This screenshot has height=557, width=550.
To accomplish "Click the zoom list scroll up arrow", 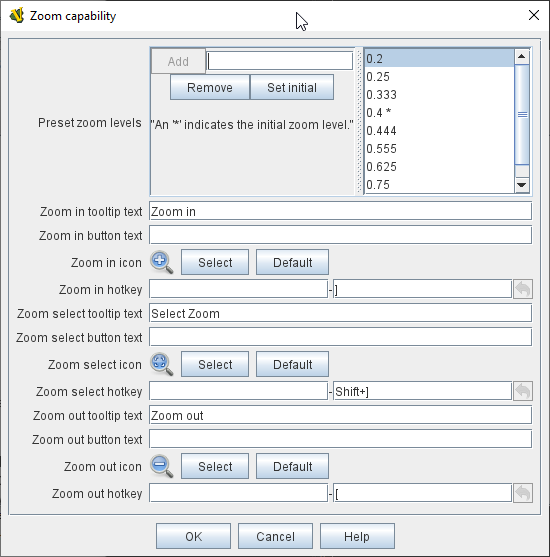I will click(x=522, y=56).
